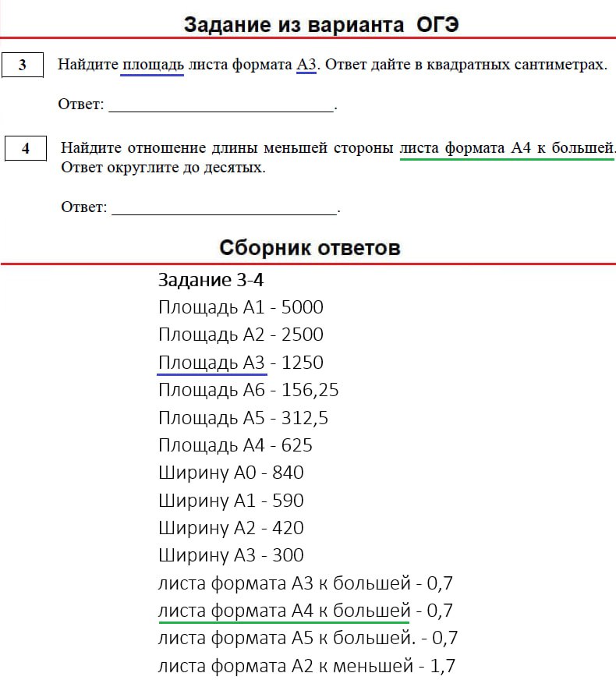Click the underlined word 'площадь' in task 3
This screenshot has width=616, height=680.
coord(153,65)
